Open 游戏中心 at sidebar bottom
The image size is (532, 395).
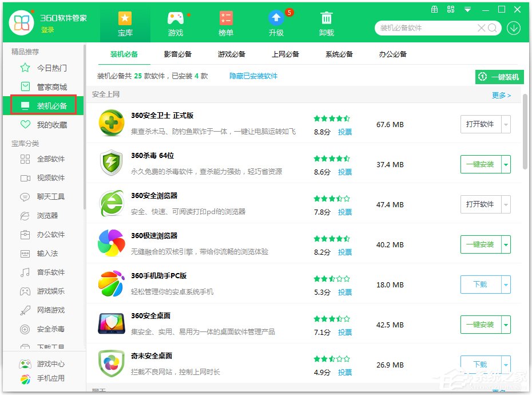click(x=42, y=364)
